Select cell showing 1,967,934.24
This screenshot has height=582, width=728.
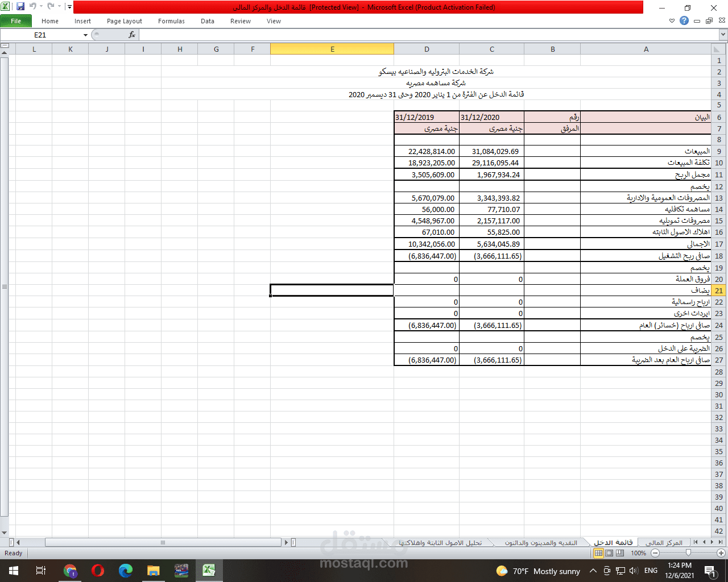491,174
